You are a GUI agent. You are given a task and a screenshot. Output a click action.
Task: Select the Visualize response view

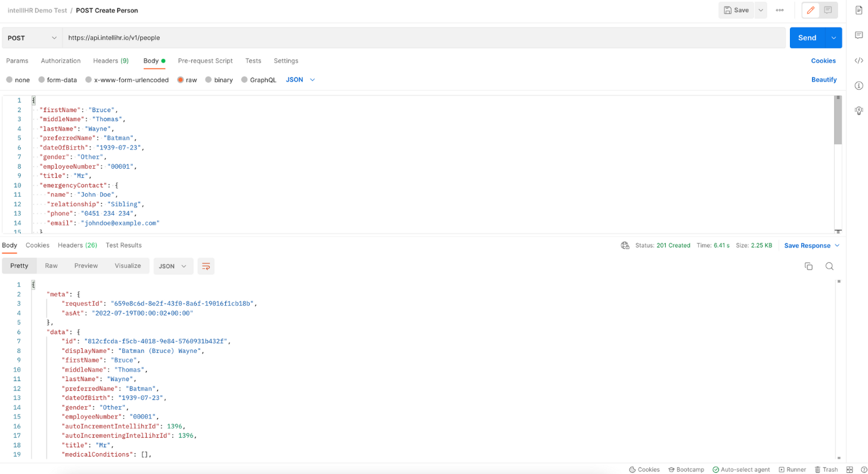tap(128, 266)
